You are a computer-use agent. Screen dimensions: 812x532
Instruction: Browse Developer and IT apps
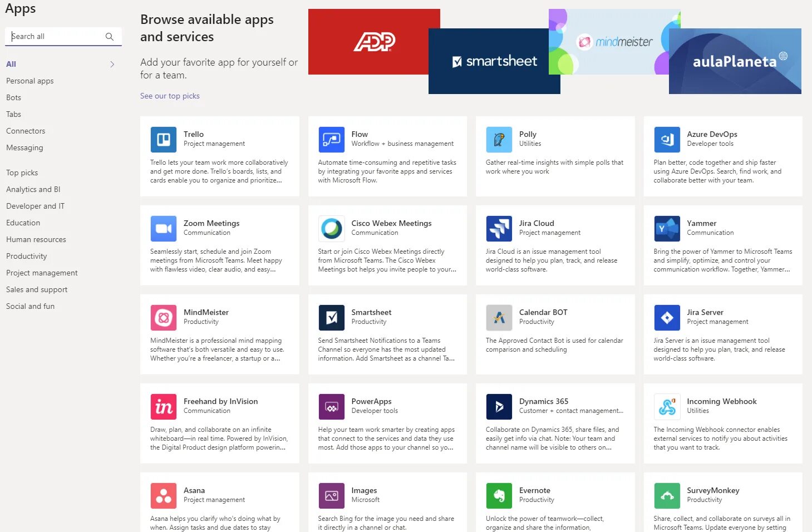pyautogui.click(x=35, y=206)
